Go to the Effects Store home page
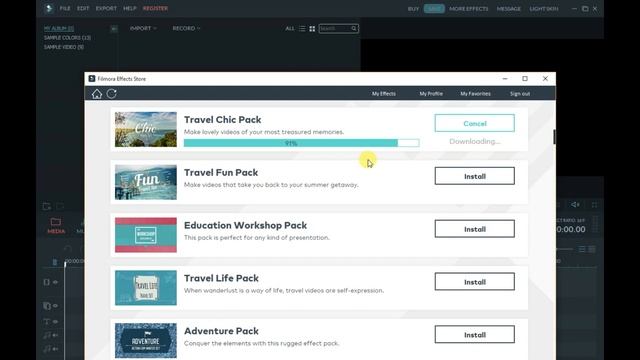The height and width of the screenshot is (360, 640). (97, 94)
